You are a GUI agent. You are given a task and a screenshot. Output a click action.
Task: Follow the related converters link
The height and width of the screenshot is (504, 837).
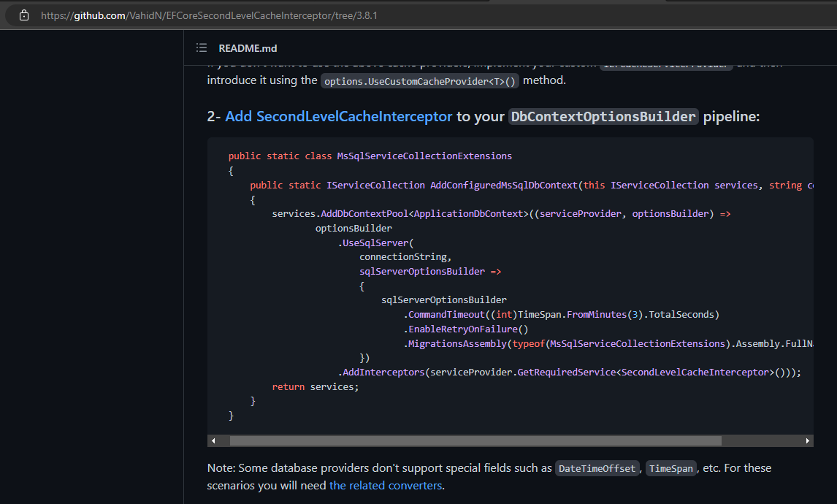click(386, 485)
